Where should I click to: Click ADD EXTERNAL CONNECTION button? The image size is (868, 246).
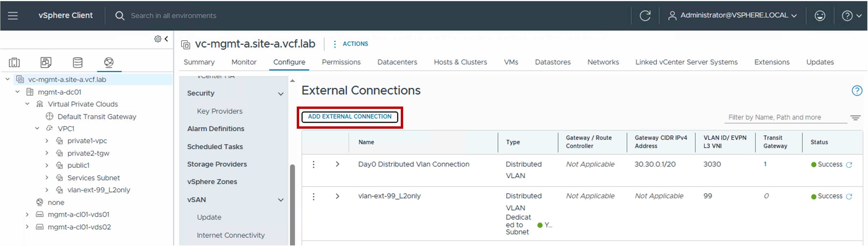[x=350, y=117]
